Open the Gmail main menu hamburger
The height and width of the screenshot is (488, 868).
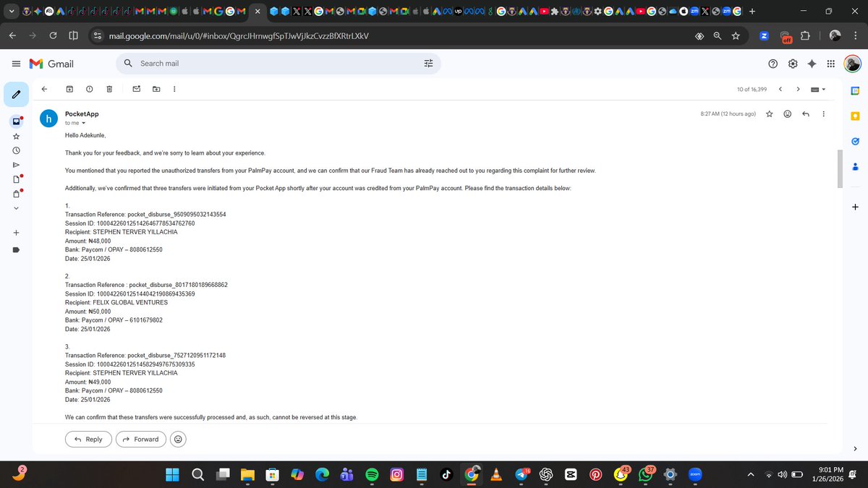pos(16,64)
